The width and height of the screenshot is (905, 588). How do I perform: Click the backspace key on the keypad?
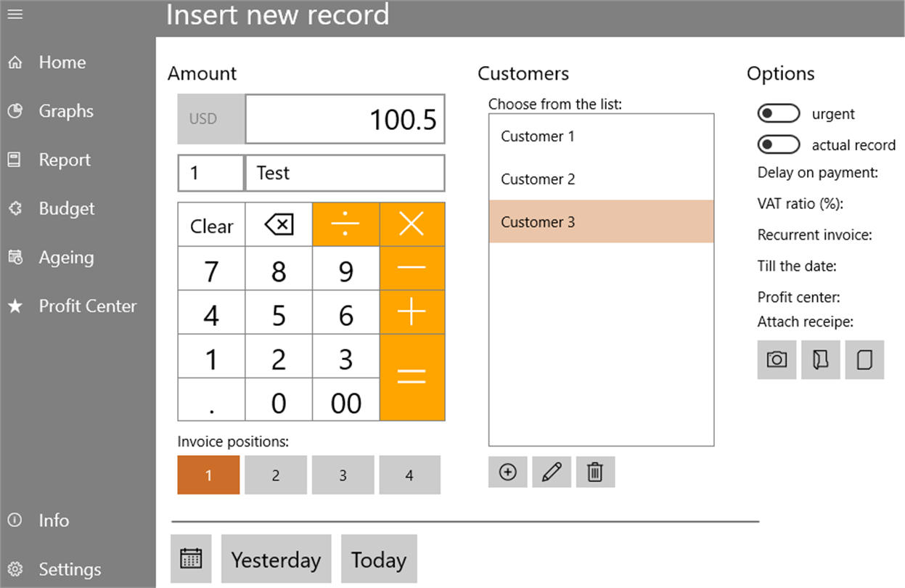click(x=279, y=225)
